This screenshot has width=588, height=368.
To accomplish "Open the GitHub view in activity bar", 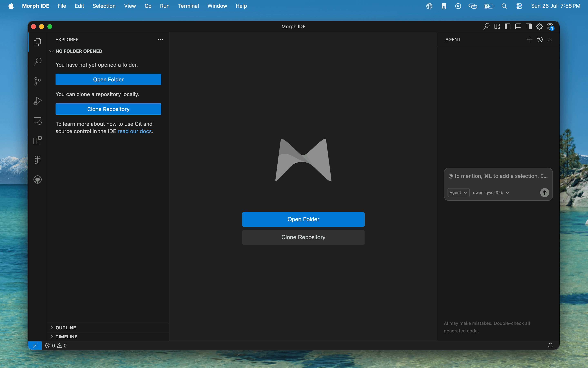I will tap(37, 180).
